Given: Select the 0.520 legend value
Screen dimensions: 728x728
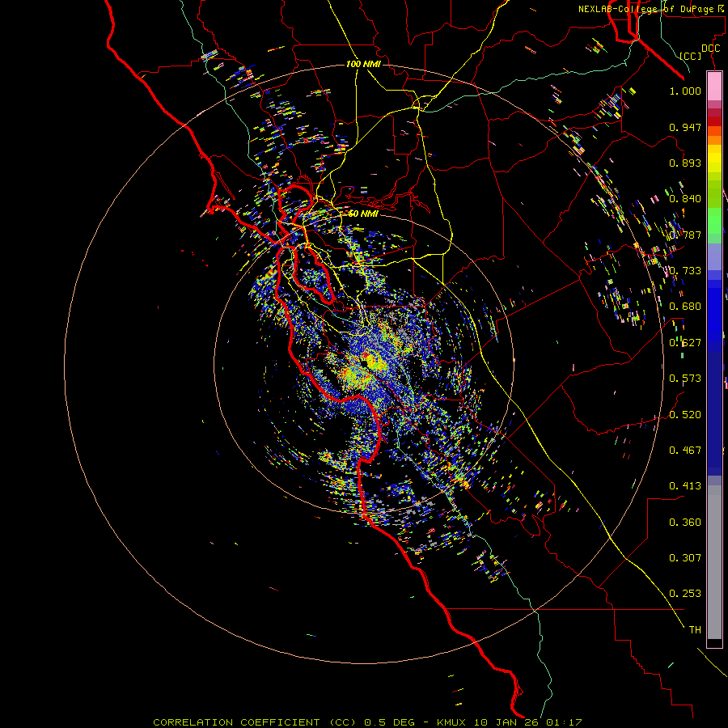Looking at the screenshot, I should 685,415.
